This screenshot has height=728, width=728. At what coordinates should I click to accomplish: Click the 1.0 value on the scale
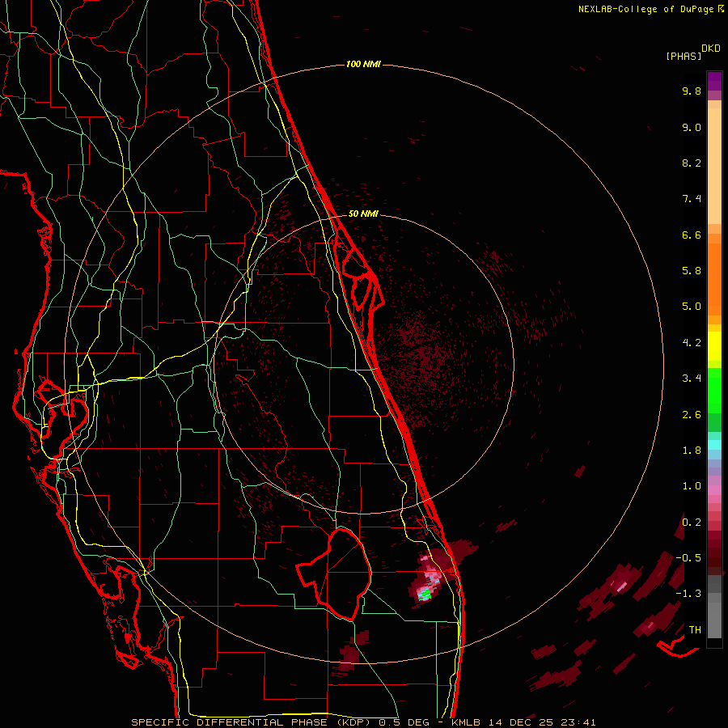(x=692, y=486)
